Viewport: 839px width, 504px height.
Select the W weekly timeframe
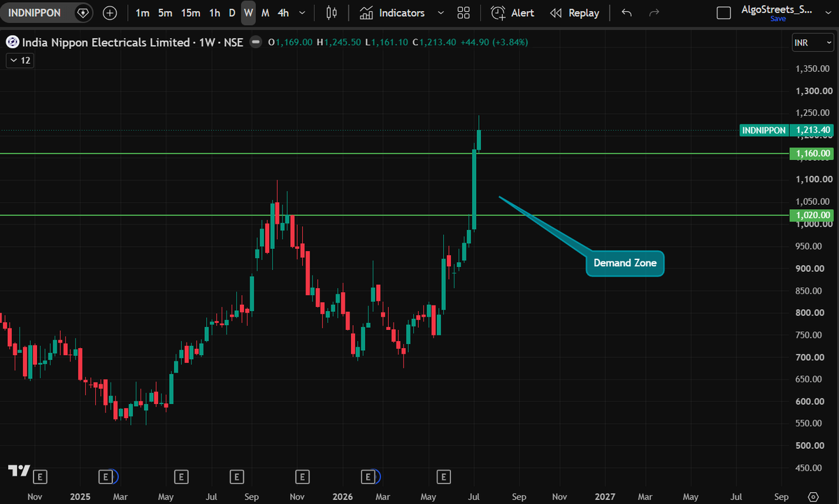click(248, 13)
